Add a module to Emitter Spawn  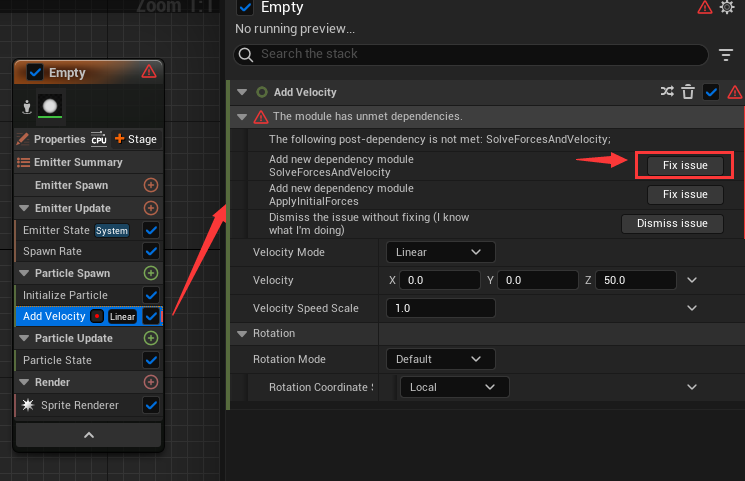pyautogui.click(x=151, y=185)
